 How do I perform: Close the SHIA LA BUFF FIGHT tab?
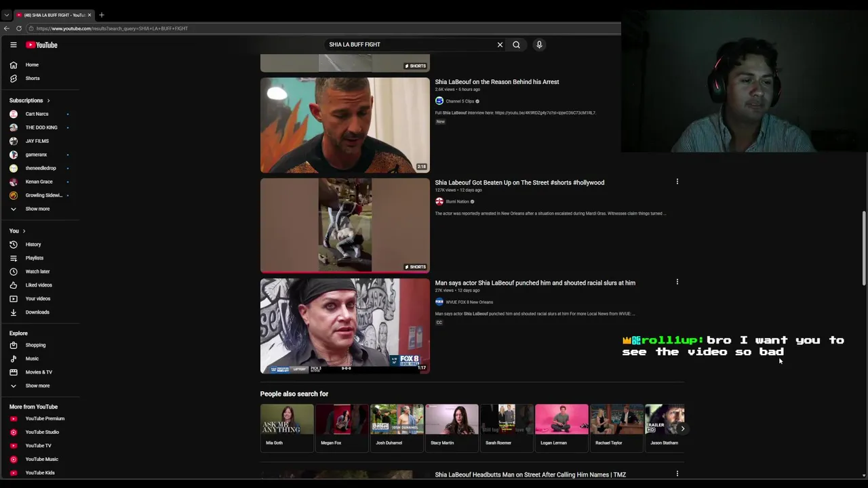[x=89, y=15]
